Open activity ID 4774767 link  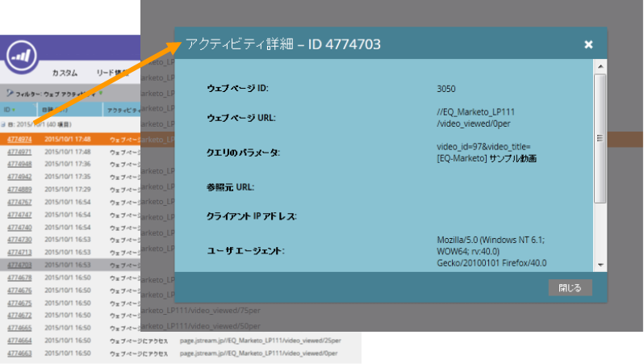(19, 202)
